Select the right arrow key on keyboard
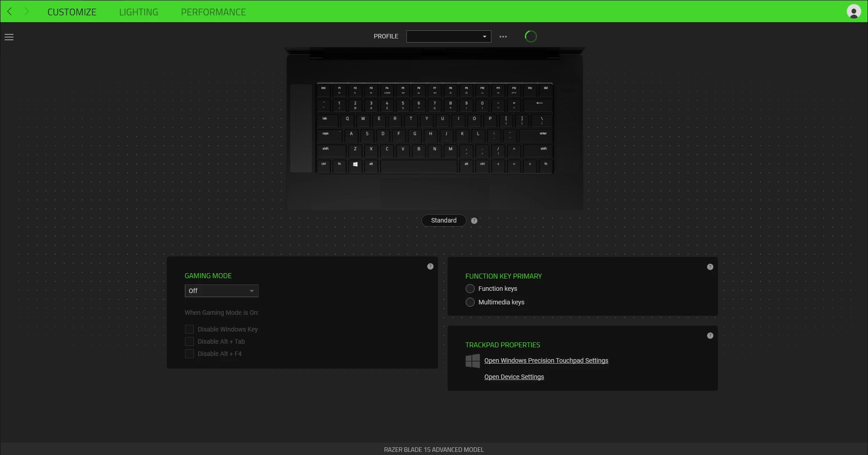 pos(530,165)
